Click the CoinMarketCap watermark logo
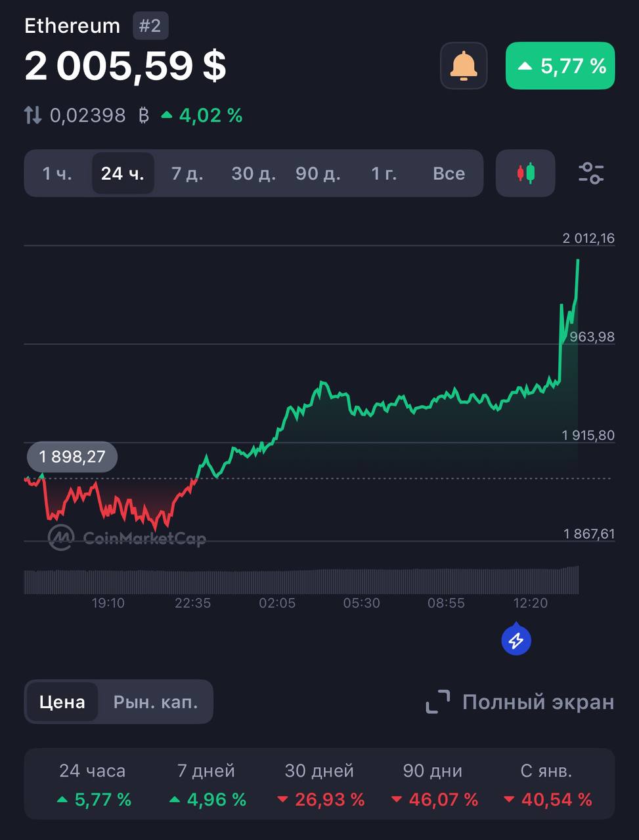 point(127,538)
